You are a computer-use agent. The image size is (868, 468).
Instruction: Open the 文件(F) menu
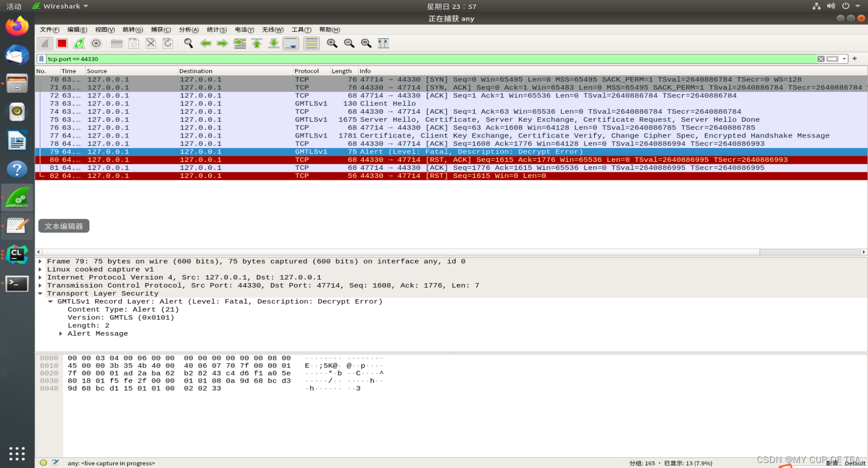coord(50,30)
